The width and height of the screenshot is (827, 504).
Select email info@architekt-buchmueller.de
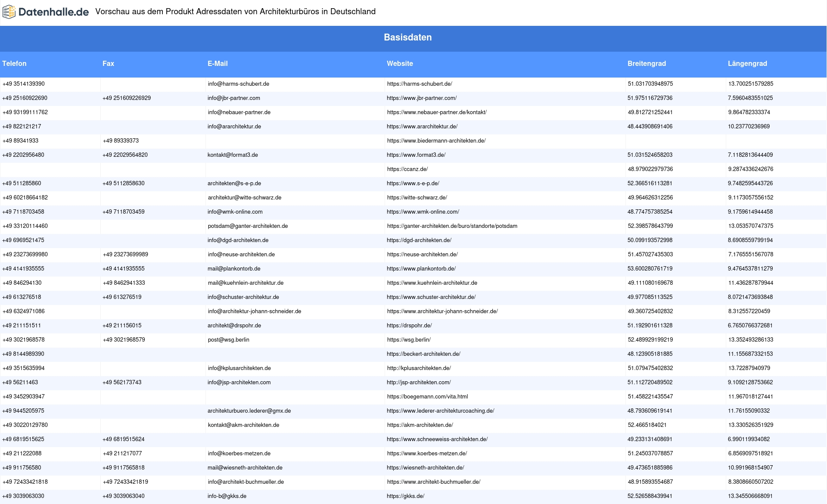pos(246,482)
